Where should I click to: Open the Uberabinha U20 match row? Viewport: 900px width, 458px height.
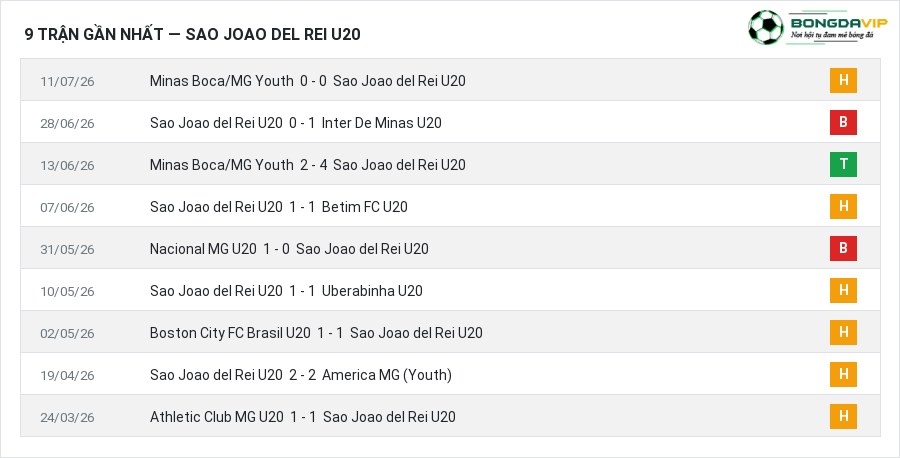[x=450, y=290]
